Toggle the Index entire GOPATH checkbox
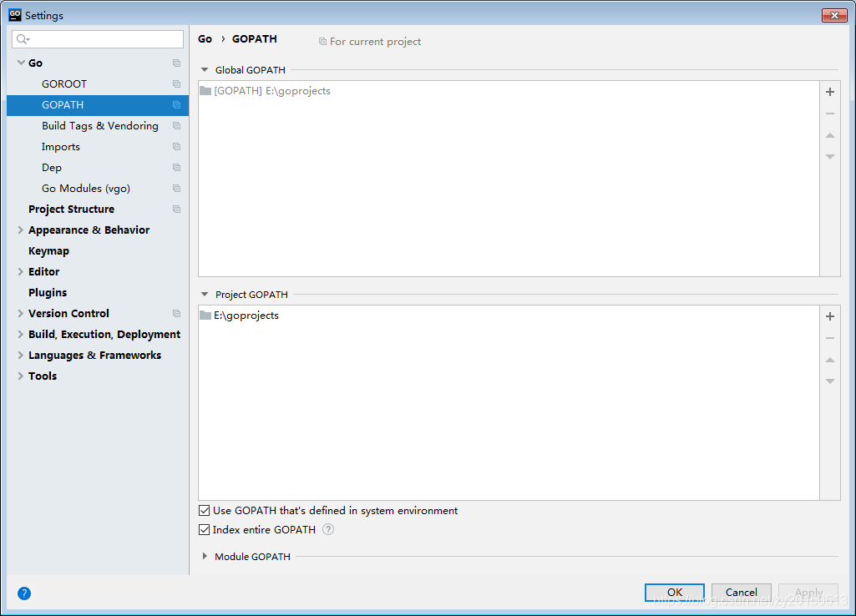856x616 pixels. point(204,529)
